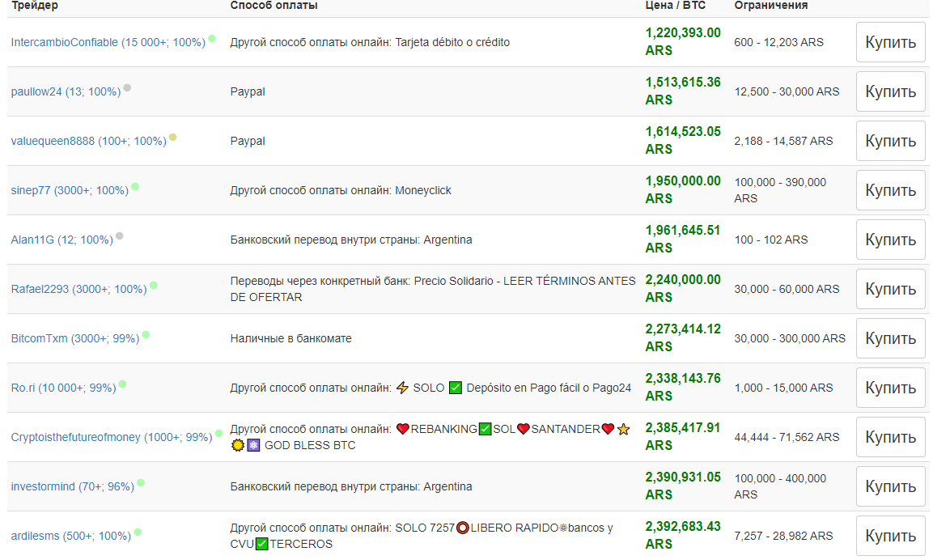
Task: Click yellow status dot beside valuequeen8888
Action: (x=172, y=137)
